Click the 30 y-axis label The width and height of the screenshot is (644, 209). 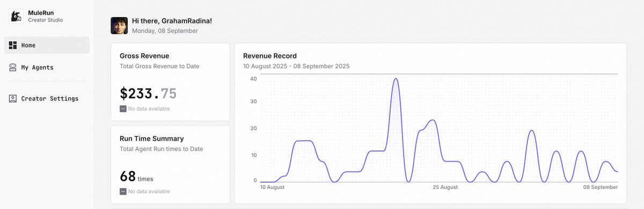pos(254,102)
